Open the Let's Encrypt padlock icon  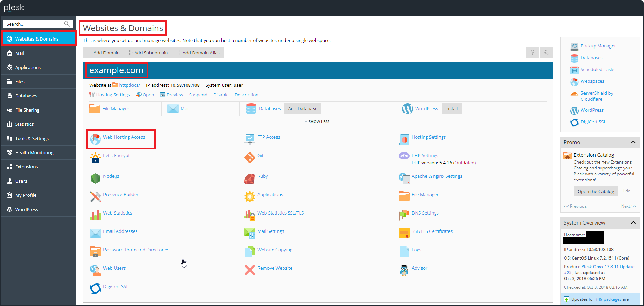pos(95,158)
